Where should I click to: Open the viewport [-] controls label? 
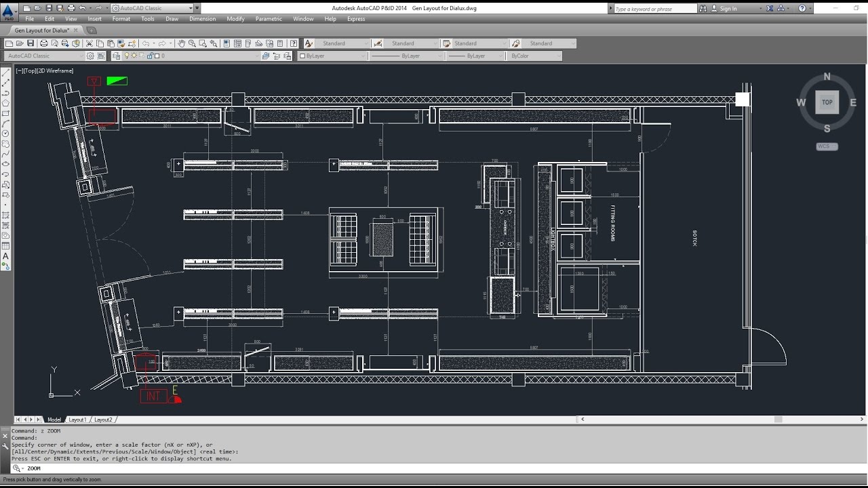pos(19,70)
